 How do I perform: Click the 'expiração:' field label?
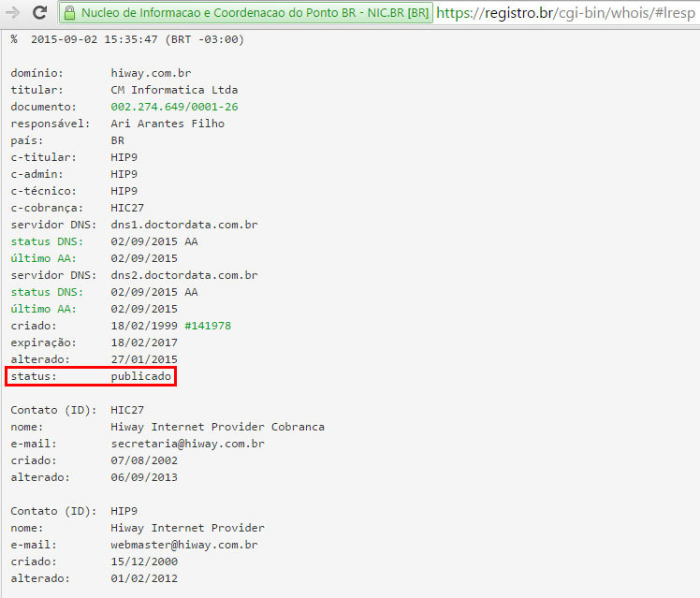click(x=44, y=343)
